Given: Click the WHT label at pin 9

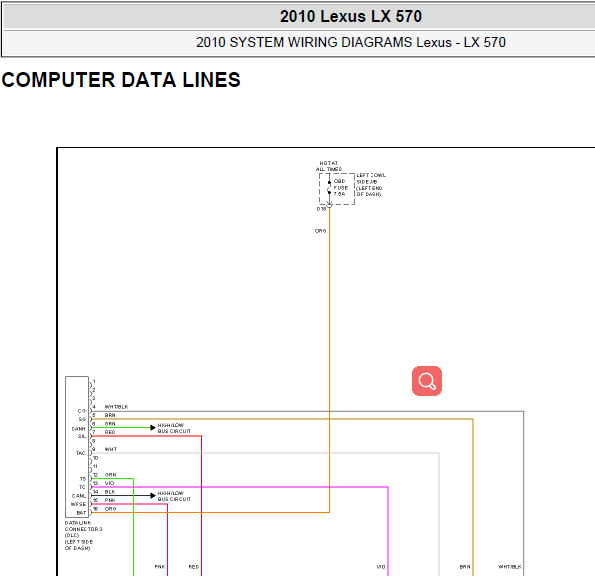Looking at the screenshot, I should (x=111, y=449).
